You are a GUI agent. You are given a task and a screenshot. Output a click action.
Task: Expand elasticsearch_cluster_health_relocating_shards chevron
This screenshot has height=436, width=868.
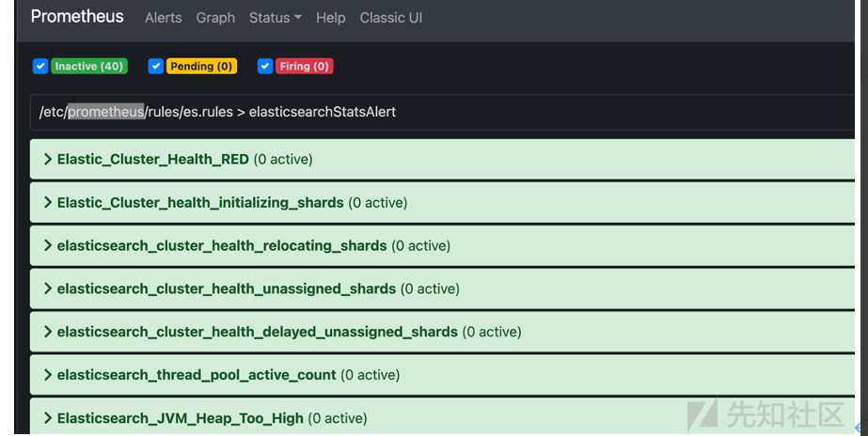pos(47,246)
